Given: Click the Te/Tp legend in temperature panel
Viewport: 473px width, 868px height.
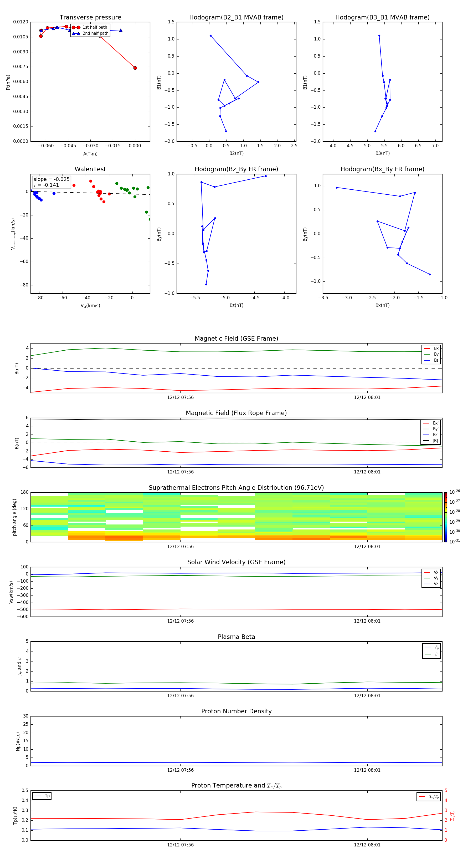Looking at the screenshot, I should (429, 796).
